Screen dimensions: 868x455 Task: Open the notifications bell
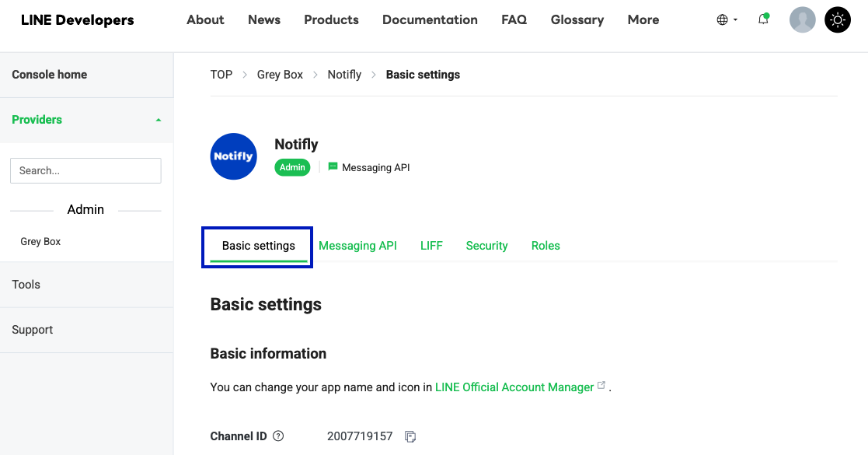tap(762, 19)
